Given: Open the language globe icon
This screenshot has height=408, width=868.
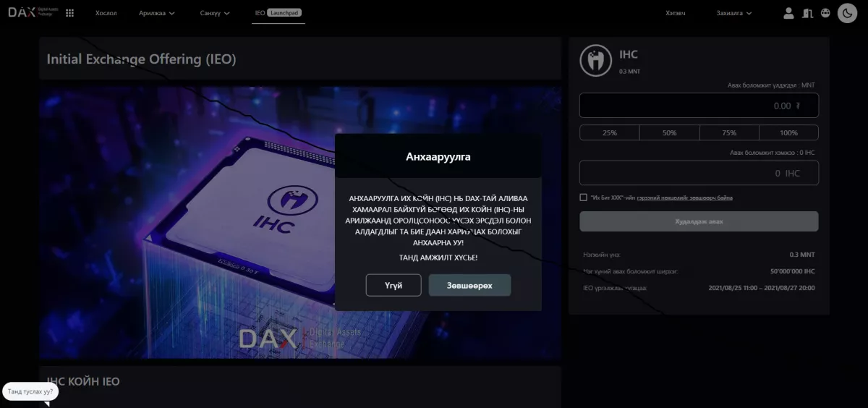Looking at the screenshot, I should (826, 13).
